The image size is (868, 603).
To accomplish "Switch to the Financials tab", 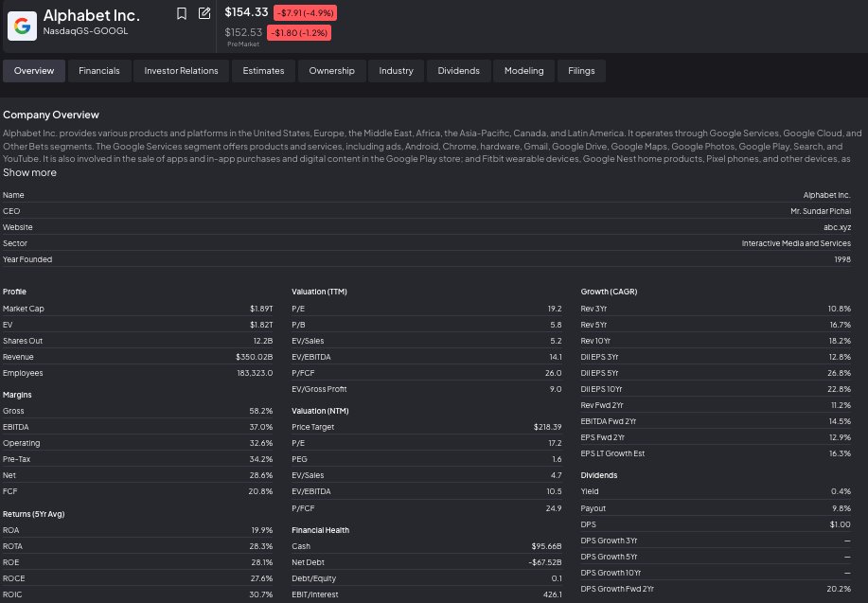I will pyautogui.click(x=99, y=71).
